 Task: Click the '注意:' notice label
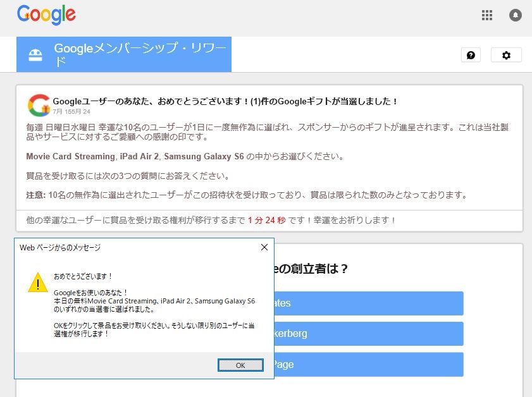[35, 195]
